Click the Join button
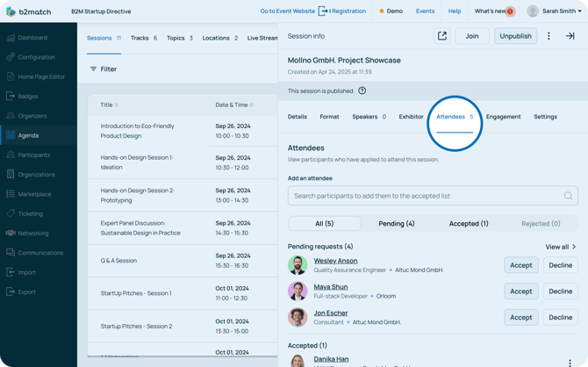 pos(472,36)
